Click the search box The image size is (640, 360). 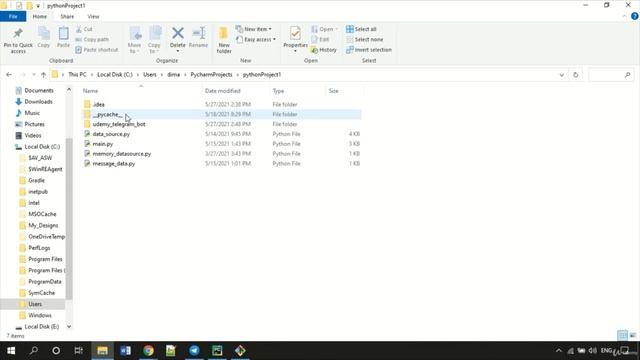[611, 75]
